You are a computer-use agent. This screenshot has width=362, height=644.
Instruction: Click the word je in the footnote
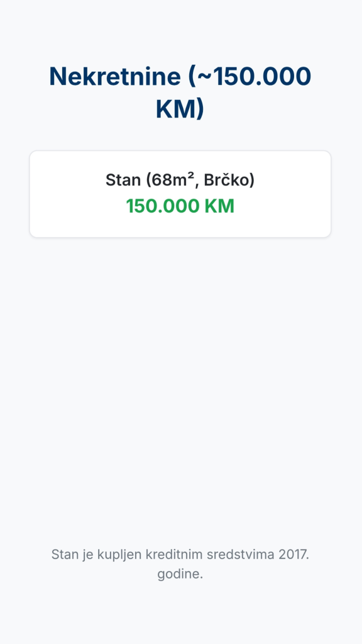coord(87,555)
